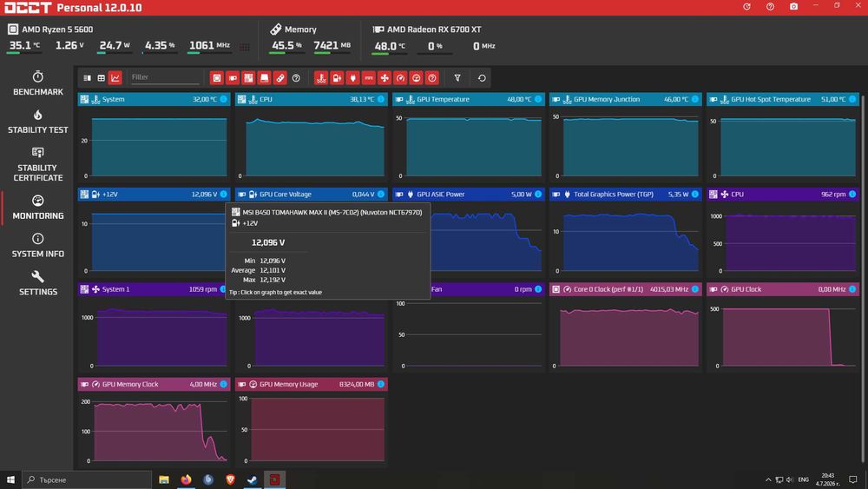Open info for GPU Core Voltage card
The height and width of the screenshot is (489, 868).
(381, 195)
